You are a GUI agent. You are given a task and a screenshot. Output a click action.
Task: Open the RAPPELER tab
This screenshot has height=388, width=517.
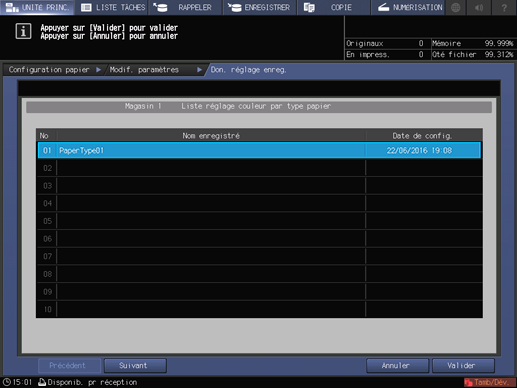[x=185, y=7]
